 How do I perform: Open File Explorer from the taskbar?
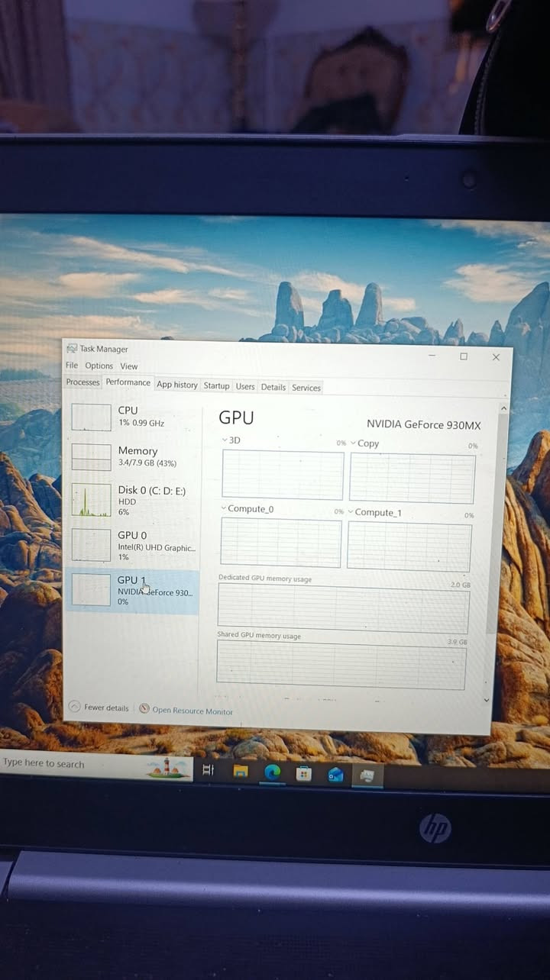[240, 771]
